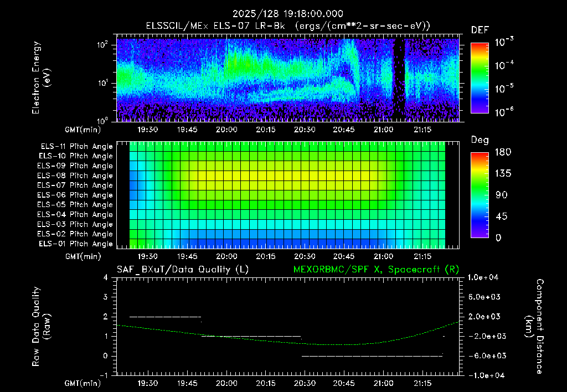The height and width of the screenshot is (392, 567).
Task: Click the SAF_BXuT/Data Quality (L) label
Action: [x=183, y=270]
